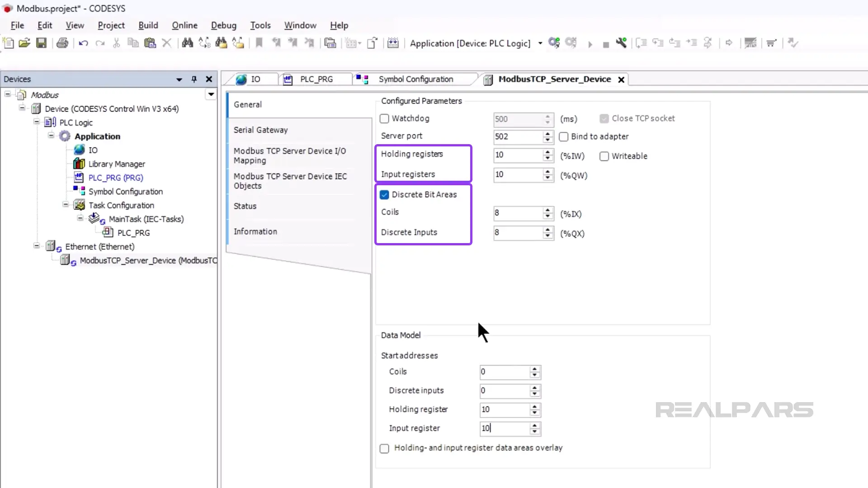Collapse the MainTask (IEC-Tasks) node
Viewport: 868px width, 488px height.
point(80,218)
